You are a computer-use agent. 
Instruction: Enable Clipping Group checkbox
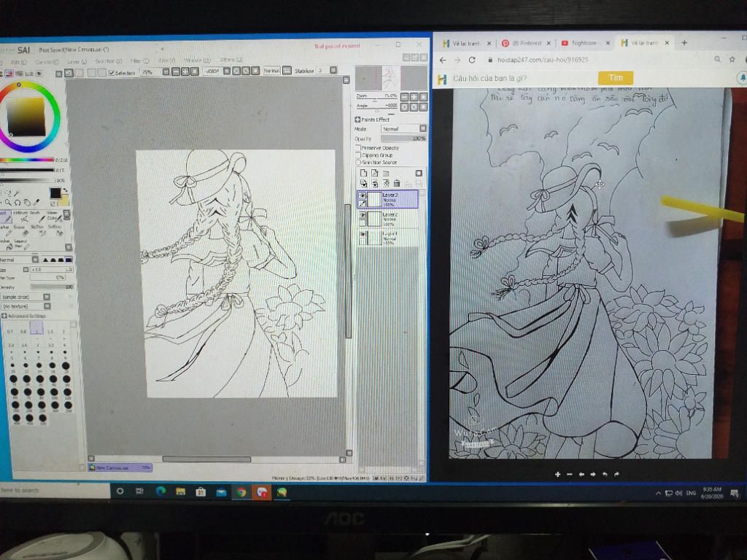[357, 155]
